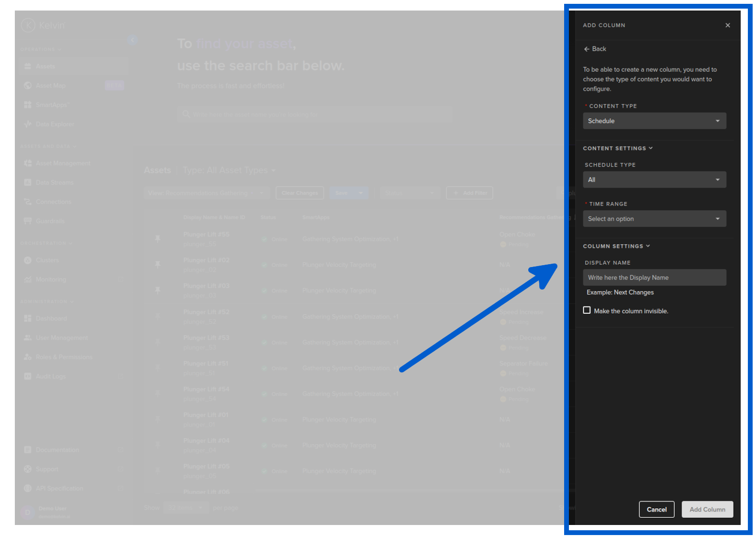
Task: Open the Content Type dropdown showing Schedule
Action: pos(654,121)
